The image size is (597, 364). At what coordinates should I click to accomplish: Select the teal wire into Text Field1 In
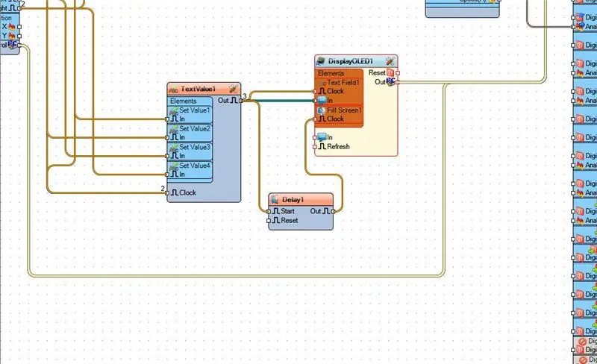tap(284, 101)
